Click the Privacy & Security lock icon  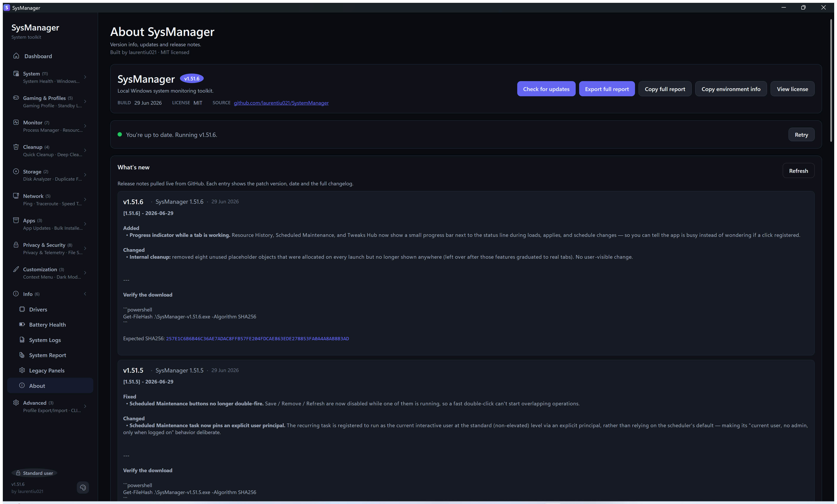coord(16,245)
